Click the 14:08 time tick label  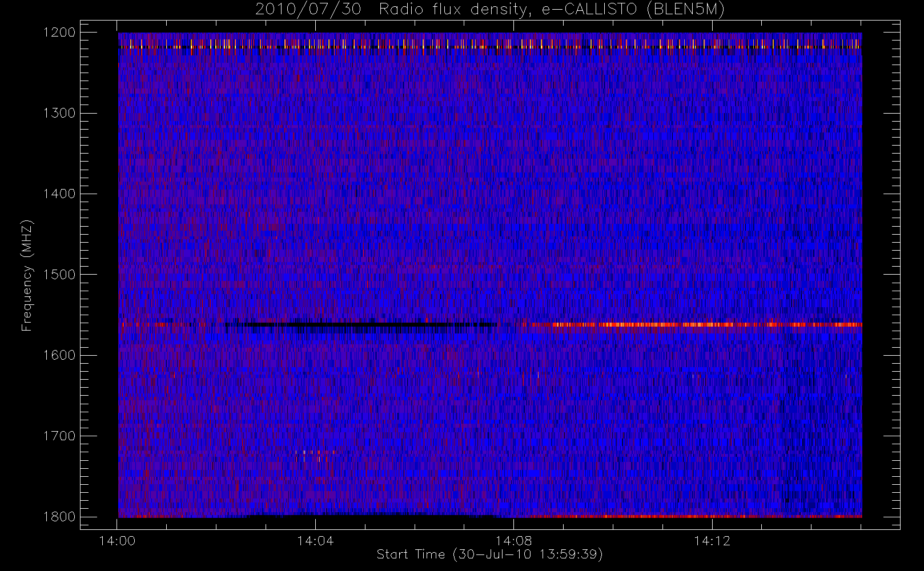click(x=513, y=541)
